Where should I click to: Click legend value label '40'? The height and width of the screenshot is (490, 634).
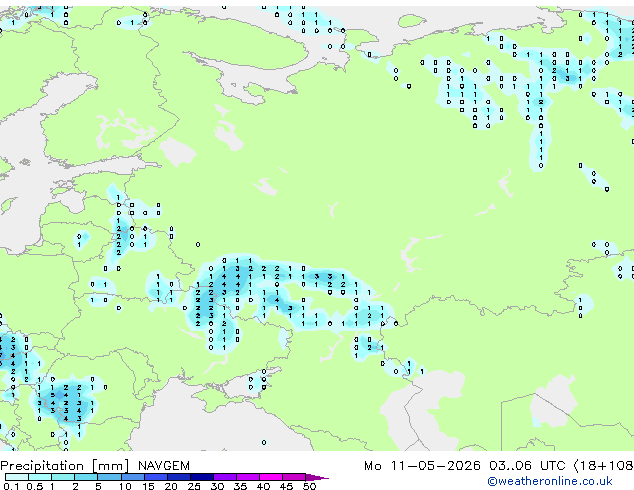[263, 486]
